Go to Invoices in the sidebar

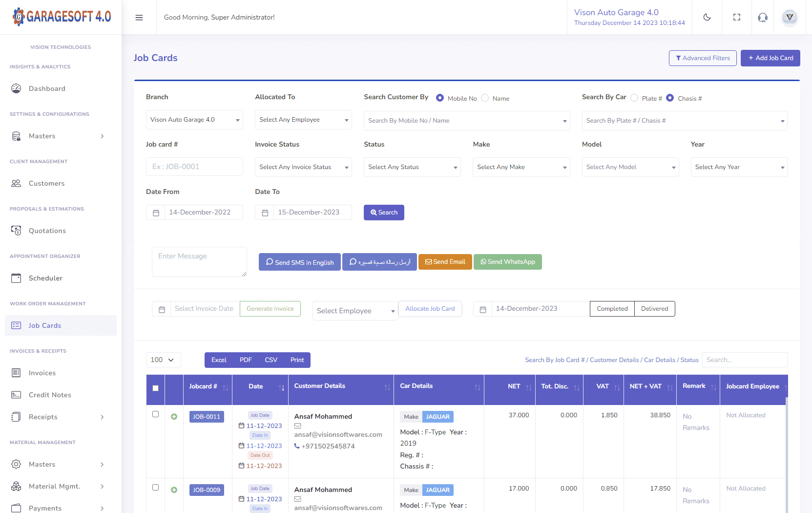point(42,373)
